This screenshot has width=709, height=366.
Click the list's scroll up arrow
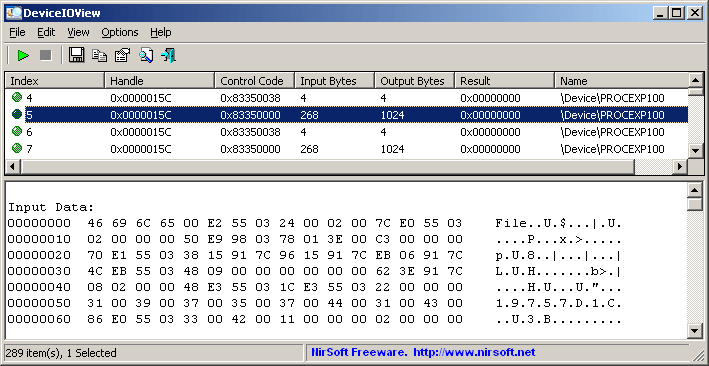coord(695,81)
